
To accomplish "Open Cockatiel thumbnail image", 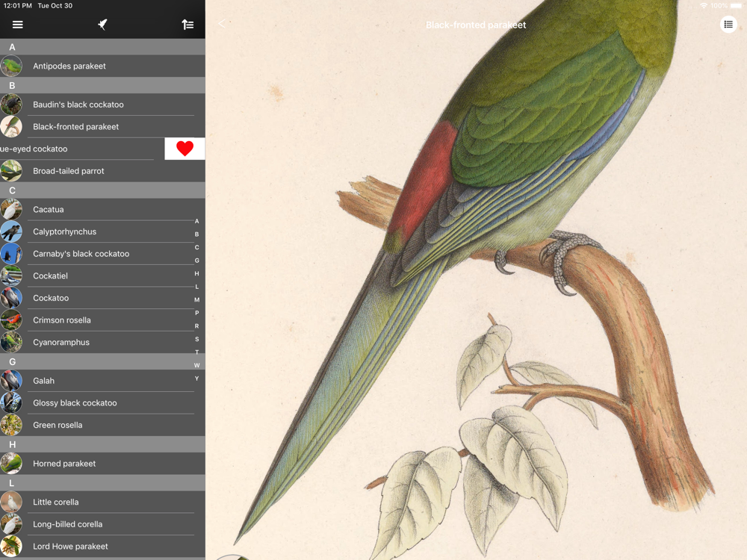I will [x=11, y=276].
